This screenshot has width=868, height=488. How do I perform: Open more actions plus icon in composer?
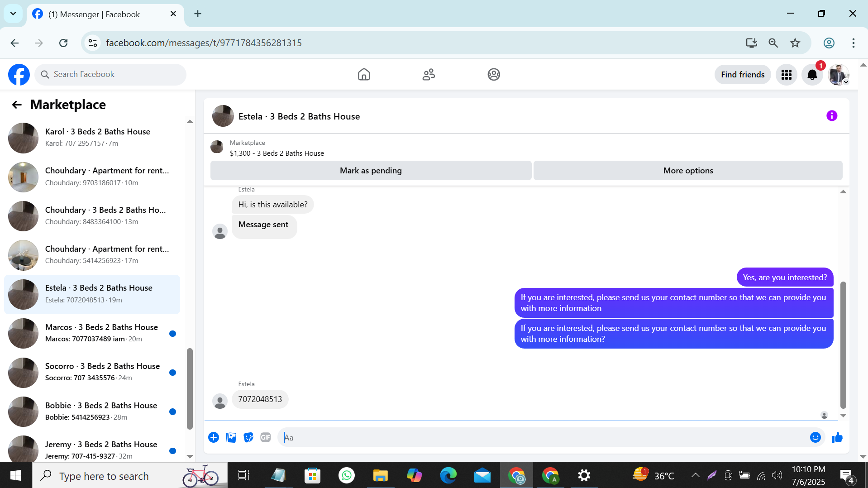pos(214,437)
